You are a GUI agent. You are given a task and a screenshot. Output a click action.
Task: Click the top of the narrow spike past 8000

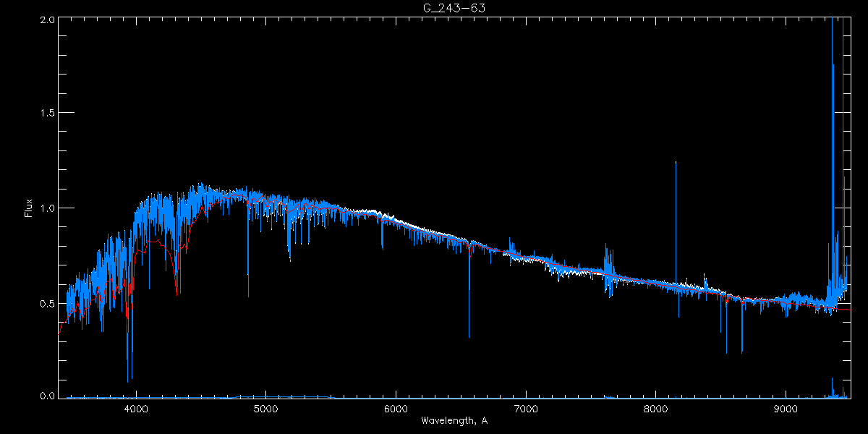click(676, 163)
